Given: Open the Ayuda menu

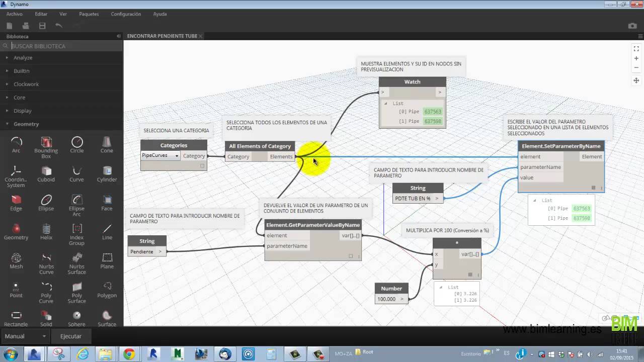Looking at the screenshot, I should 160,14.
